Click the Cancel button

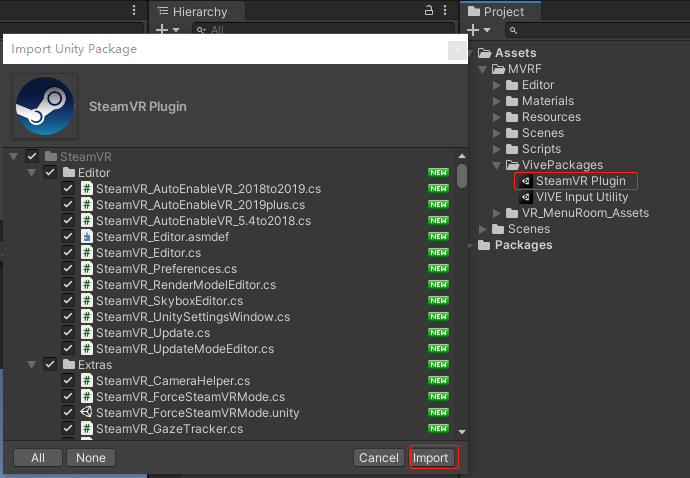378,458
